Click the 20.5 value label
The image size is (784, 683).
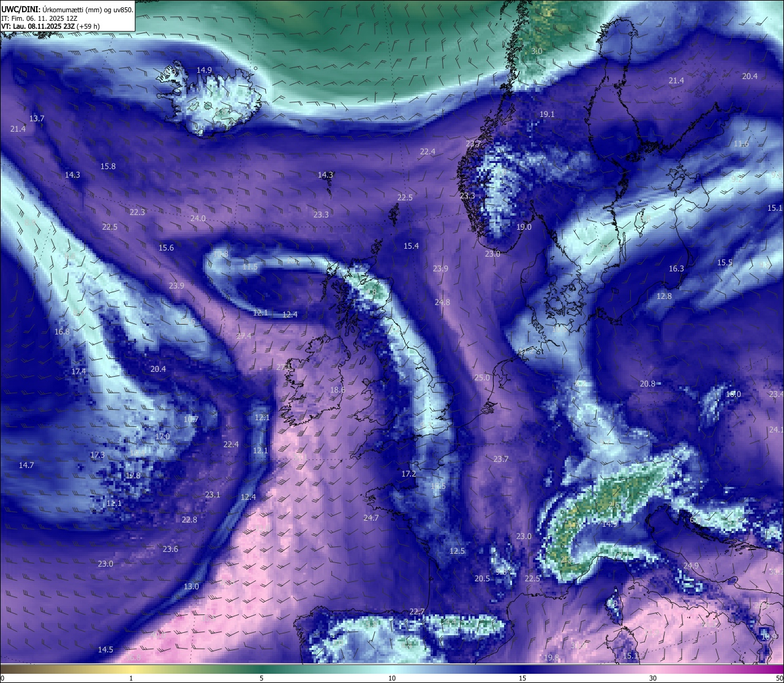click(x=482, y=579)
